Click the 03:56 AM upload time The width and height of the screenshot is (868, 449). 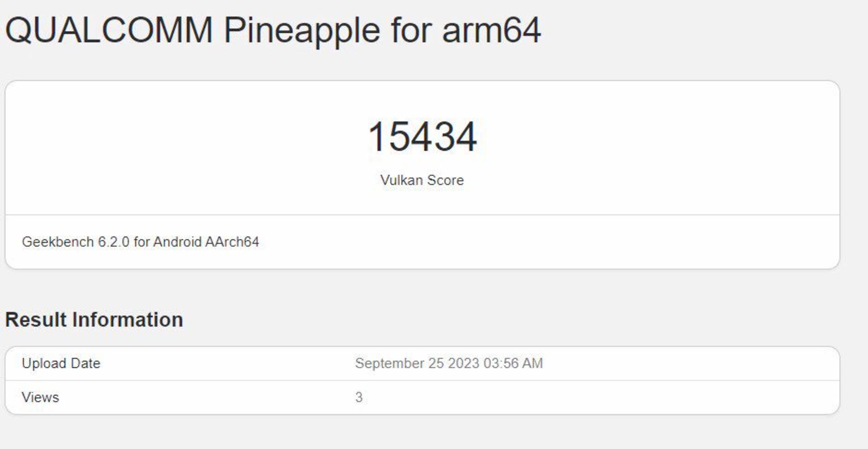[513, 364]
